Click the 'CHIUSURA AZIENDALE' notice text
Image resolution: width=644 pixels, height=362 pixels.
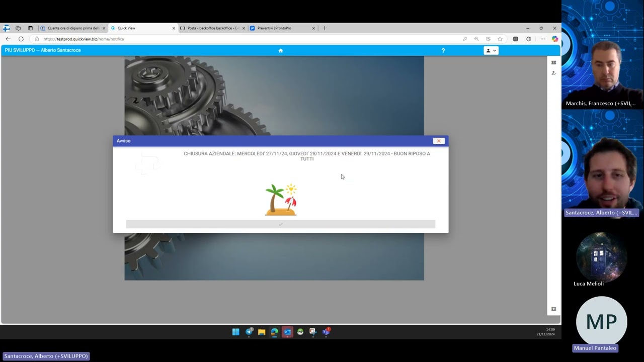tap(307, 156)
